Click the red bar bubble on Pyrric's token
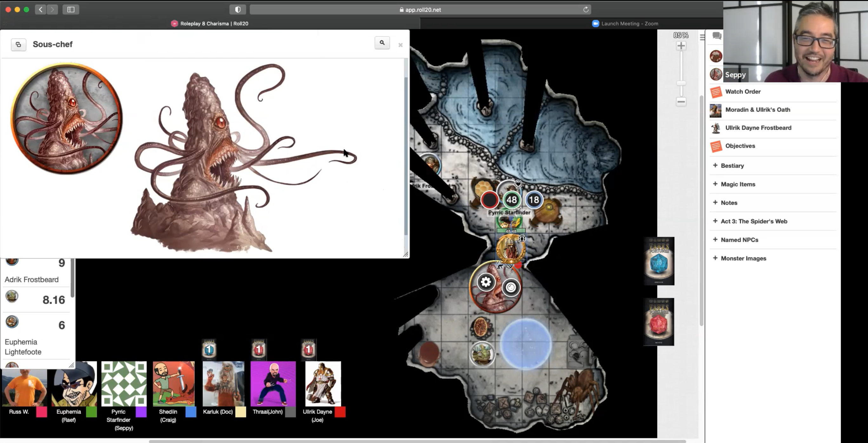Screen dimensions: 868x443 point(490,200)
